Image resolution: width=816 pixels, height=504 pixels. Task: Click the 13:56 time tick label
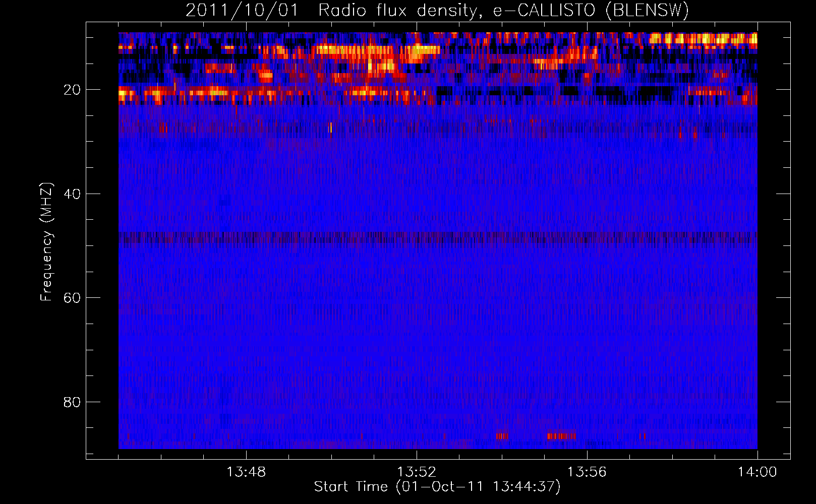click(587, 472)
